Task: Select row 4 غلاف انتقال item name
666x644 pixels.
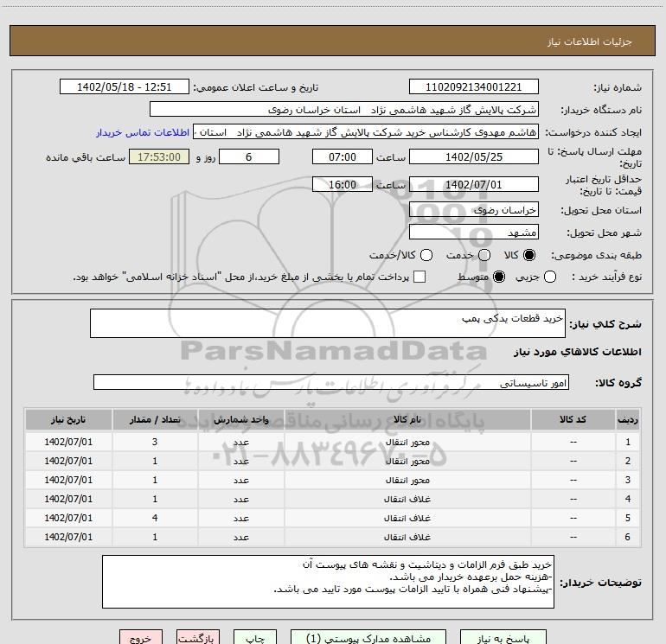Action: point(407,500)
